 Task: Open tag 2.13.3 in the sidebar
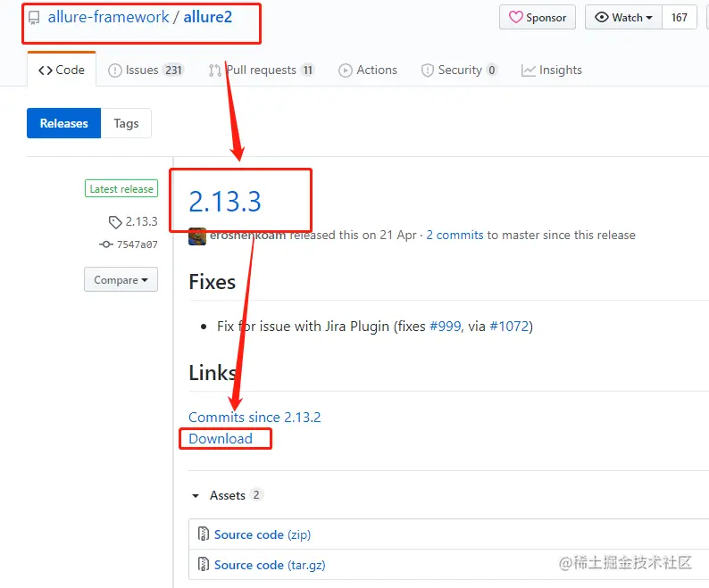click(x=141, y=221)
